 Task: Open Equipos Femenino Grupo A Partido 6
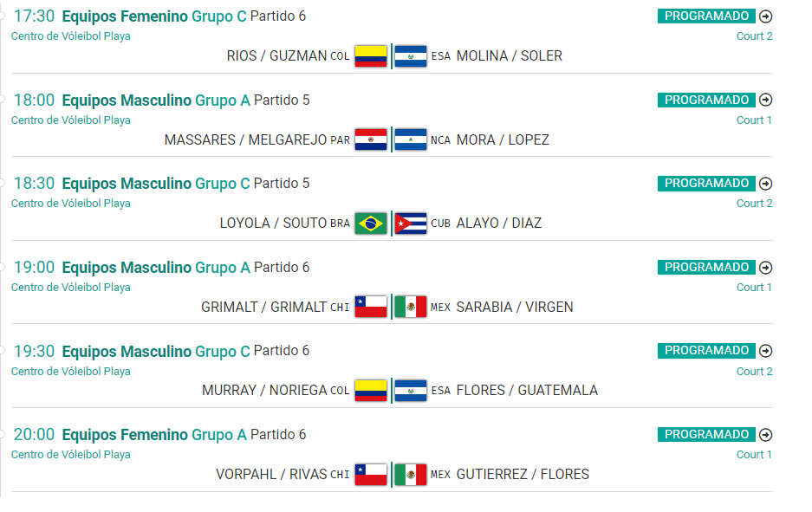184,435
